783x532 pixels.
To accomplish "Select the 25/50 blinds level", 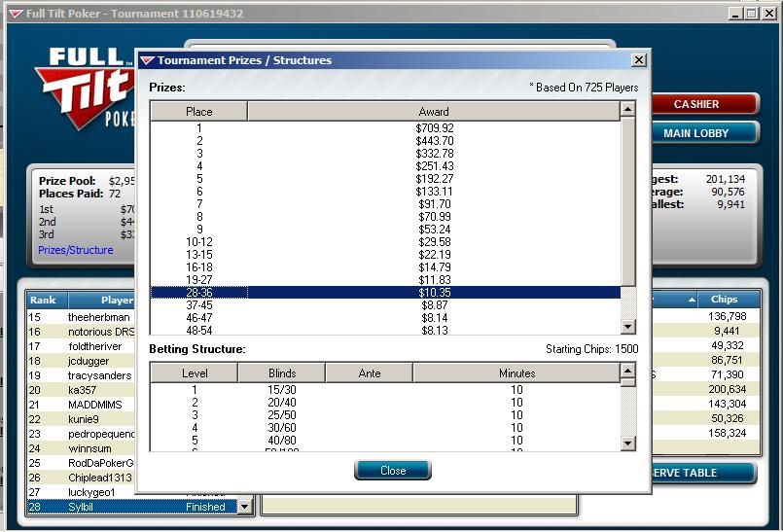I will [385, 415].
